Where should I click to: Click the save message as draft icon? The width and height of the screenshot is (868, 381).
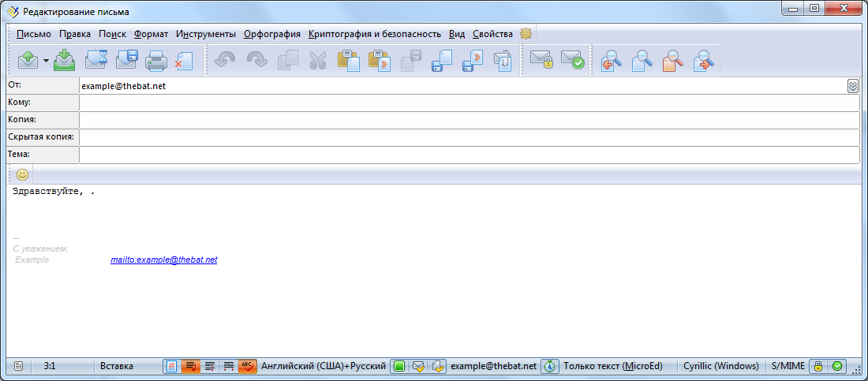[127, 60]
